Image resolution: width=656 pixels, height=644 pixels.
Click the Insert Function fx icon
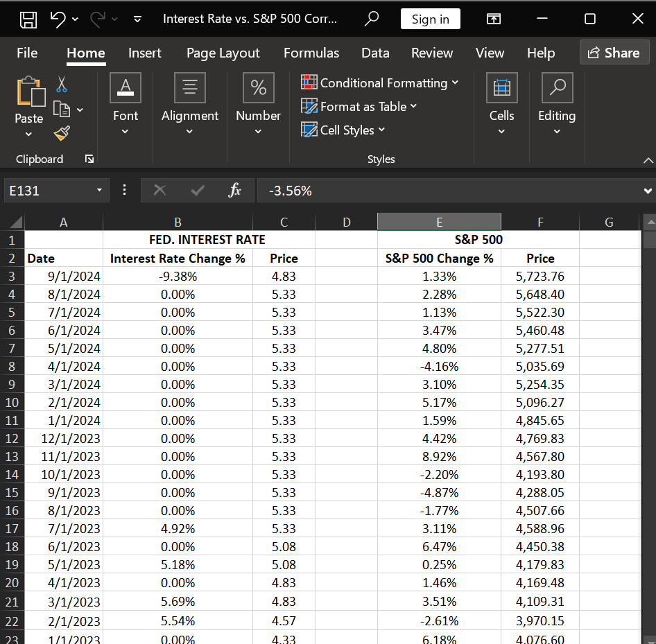(x=235, y=191)
